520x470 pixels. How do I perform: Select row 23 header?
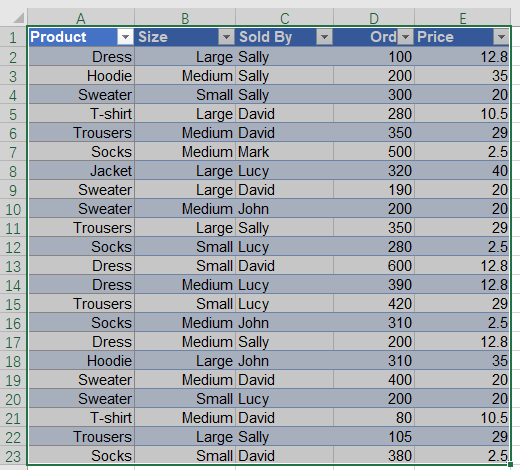tap(13, 456)
